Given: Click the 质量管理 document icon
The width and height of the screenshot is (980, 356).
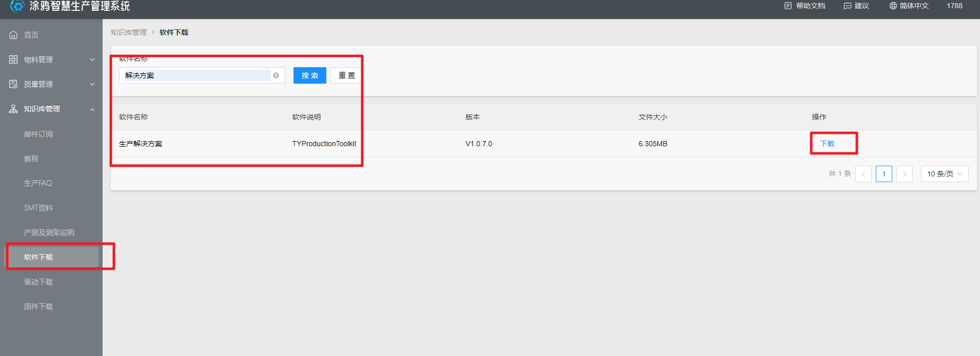Looking at the screenshot, I should pyautogui.click(x=13, y=84).
